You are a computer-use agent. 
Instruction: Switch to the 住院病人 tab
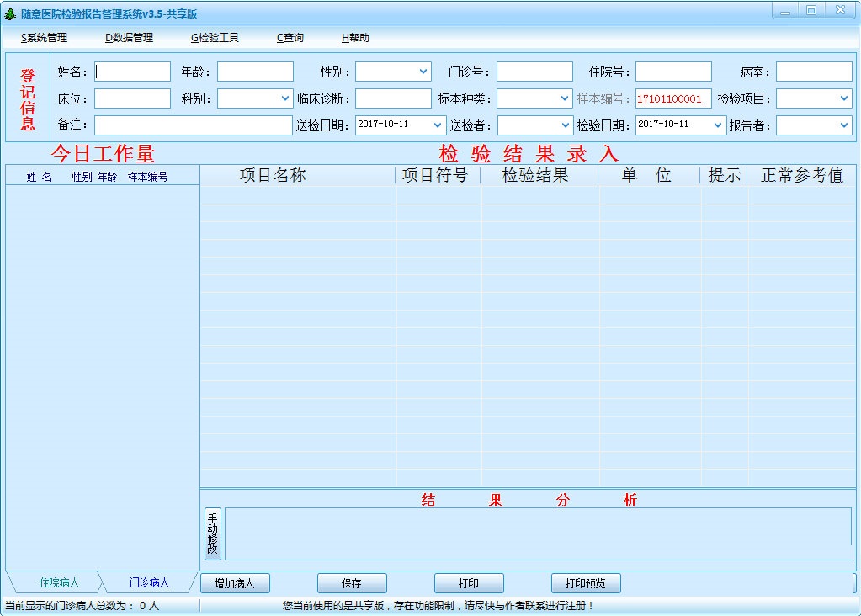coord(59,582)
